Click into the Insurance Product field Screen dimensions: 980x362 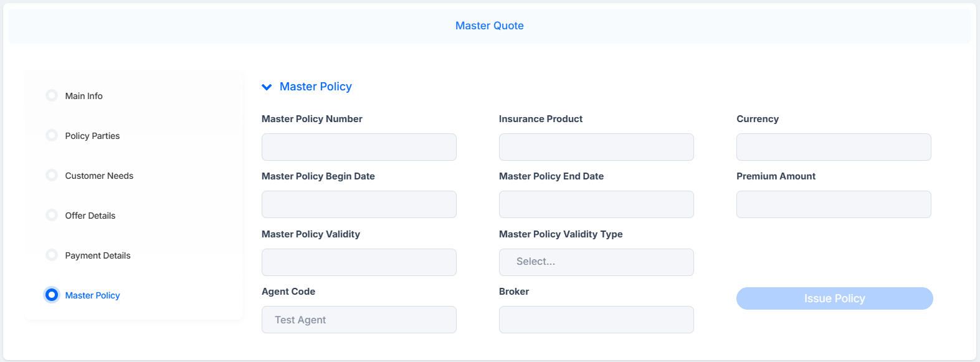pyautogui.click(x=596, y=147)
